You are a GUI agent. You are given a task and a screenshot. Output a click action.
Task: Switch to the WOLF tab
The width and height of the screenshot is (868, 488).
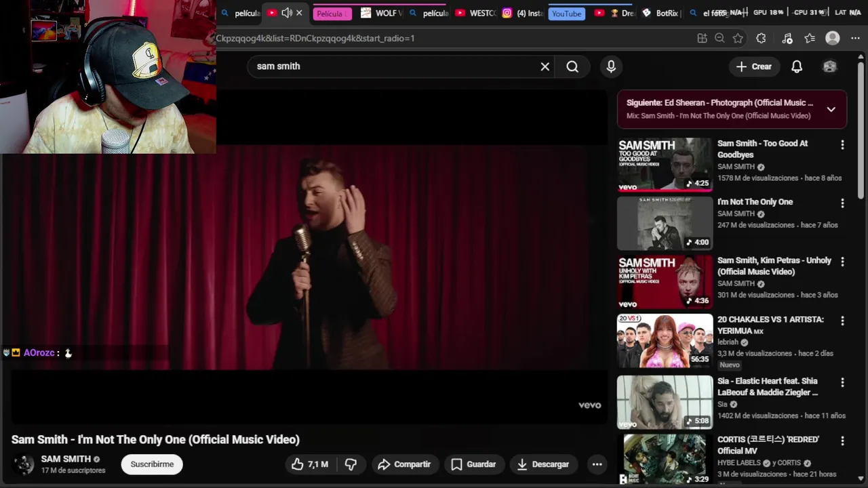382,13
